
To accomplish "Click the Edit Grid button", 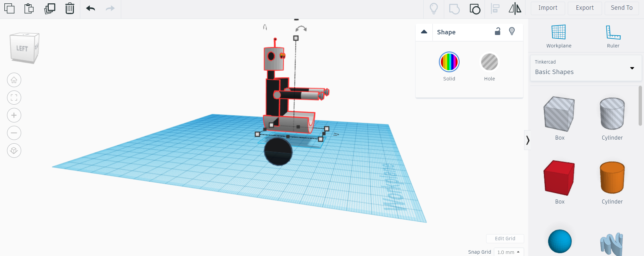I will (505, 239).
